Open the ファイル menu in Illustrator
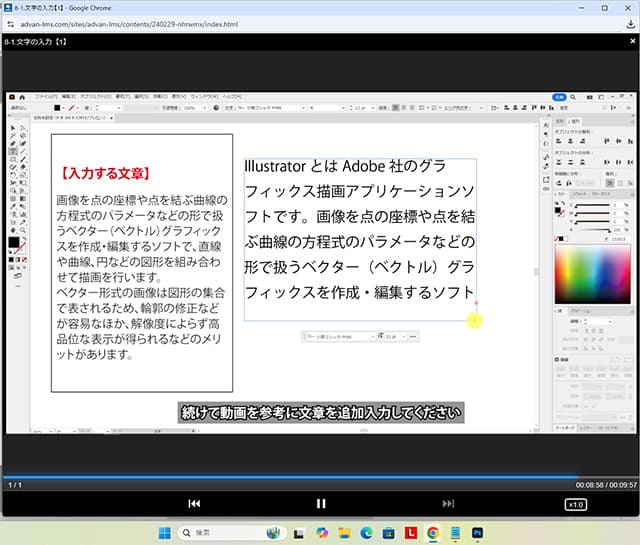640x545 pixels. click(x=46, y=97)
